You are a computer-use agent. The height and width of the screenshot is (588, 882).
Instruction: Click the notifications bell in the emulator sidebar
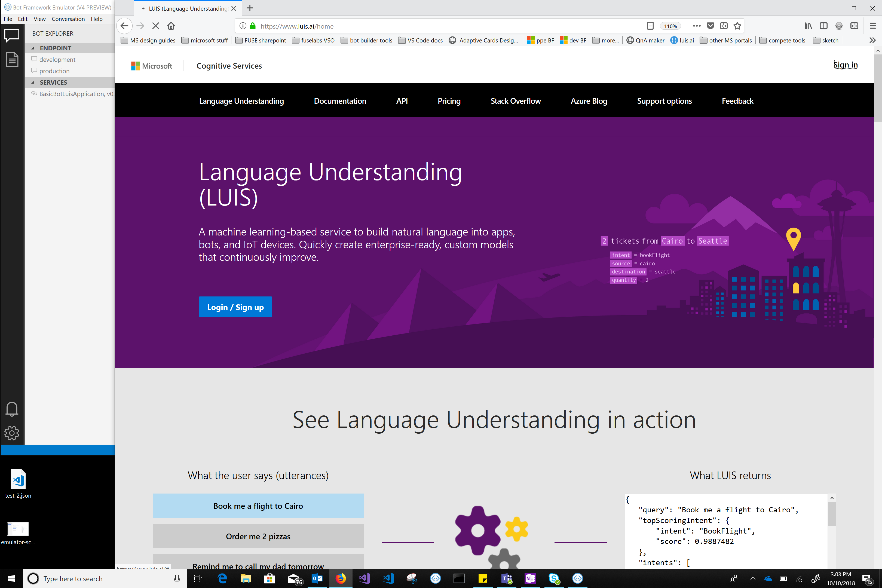(x=12, y=409)
